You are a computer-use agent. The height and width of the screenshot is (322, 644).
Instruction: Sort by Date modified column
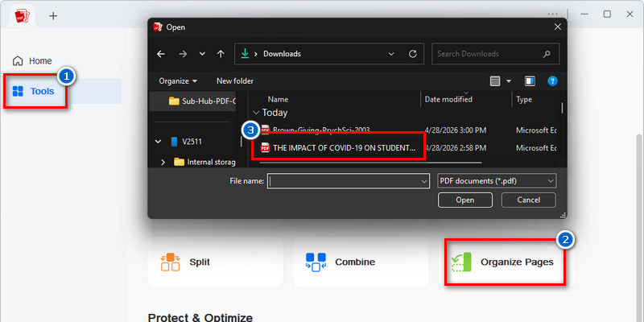pyautogui.click(x=448, y=99)
